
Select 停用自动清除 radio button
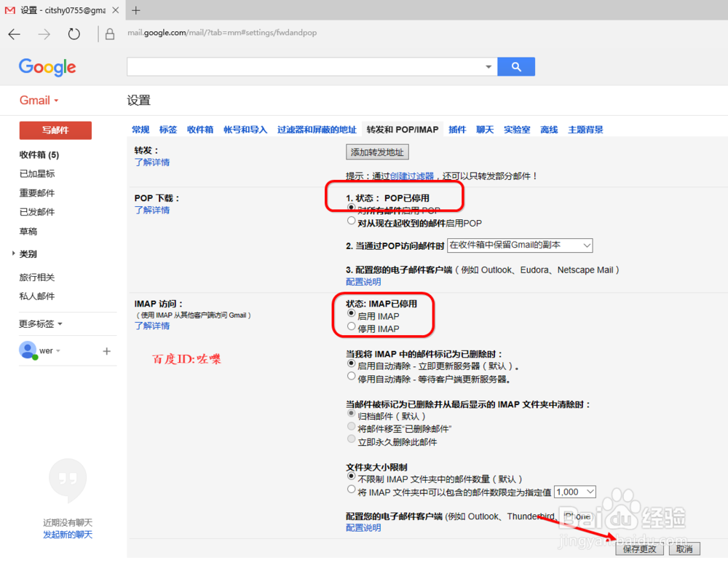pyautogui.click(x=352, y=377)
